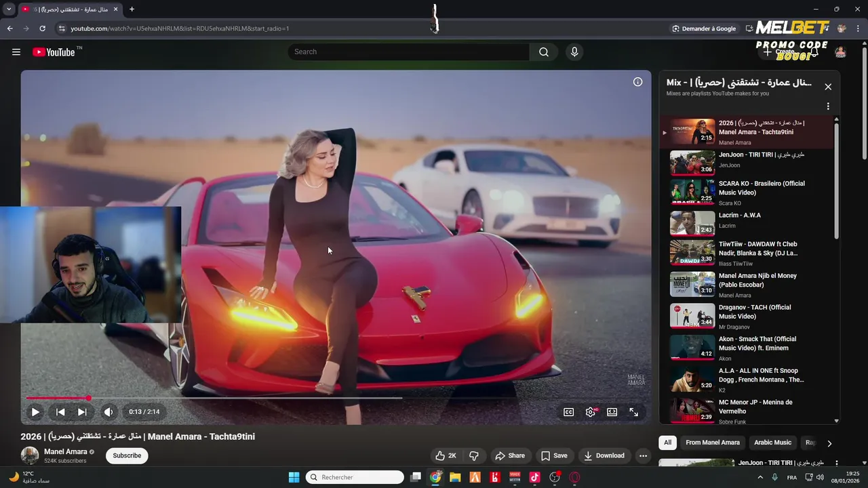Click the address bar URL

(180, 28)
